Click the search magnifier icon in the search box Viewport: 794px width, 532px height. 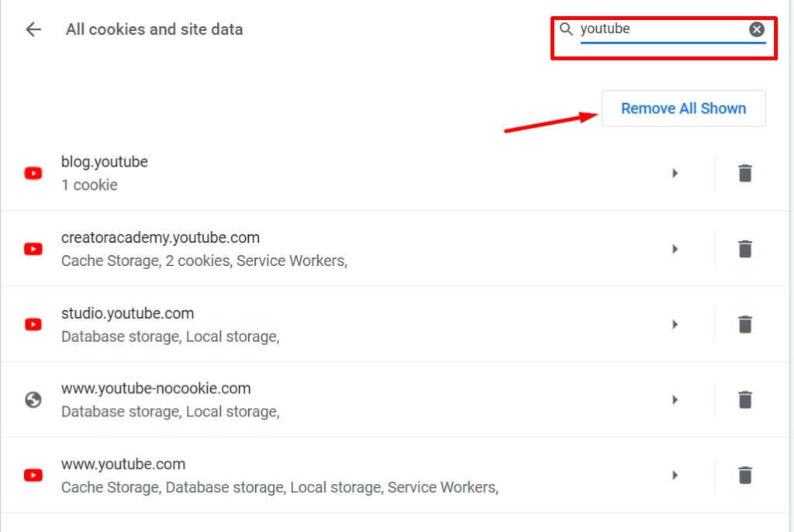coord(565,29)
